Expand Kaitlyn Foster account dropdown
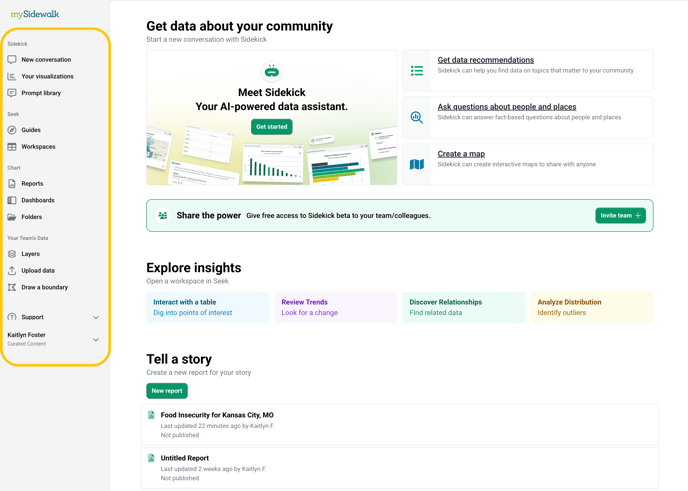688x491 pixels. 96,340
